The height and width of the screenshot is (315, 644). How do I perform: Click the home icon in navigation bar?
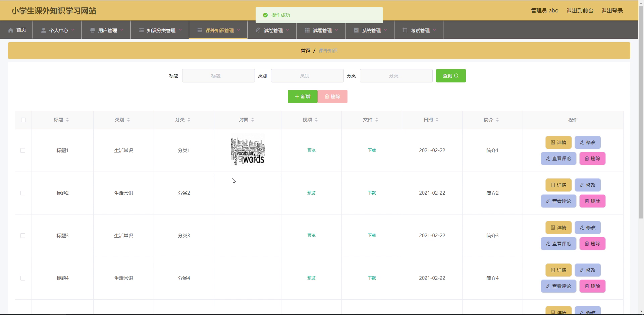tap(11, 30)
